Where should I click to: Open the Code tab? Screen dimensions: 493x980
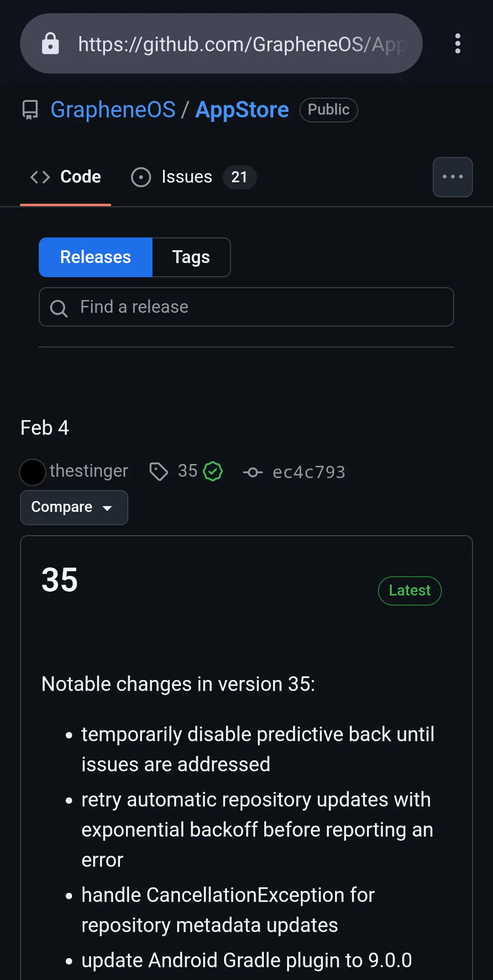(66, 177)
